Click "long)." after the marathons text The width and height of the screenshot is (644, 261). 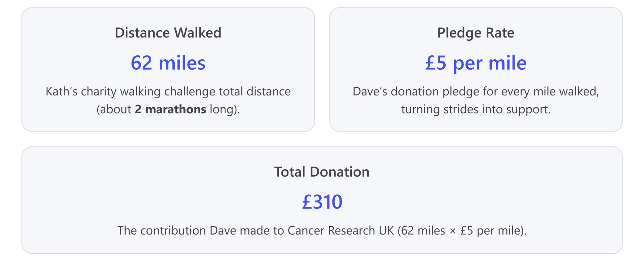pyautogui.click(x=225, y=109)
